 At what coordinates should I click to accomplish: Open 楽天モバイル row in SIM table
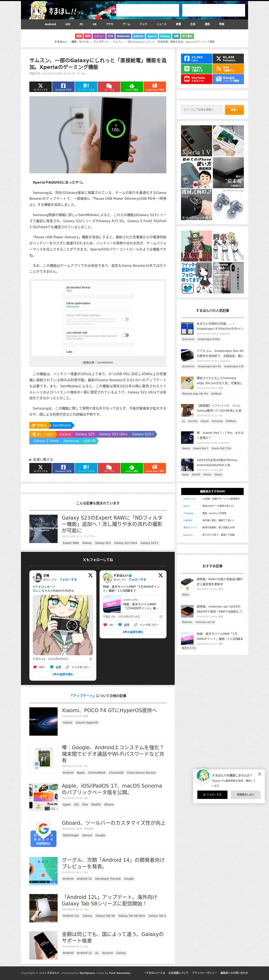point(212,527)
